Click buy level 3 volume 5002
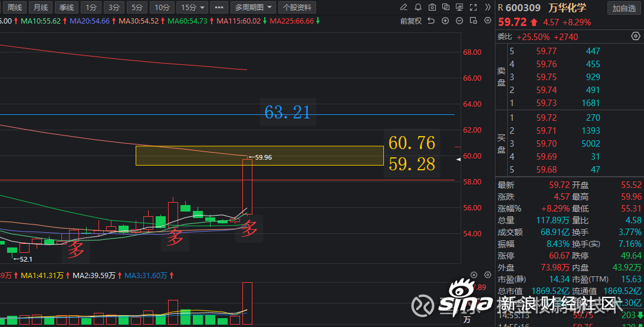The image size is (644, 327). coord(590,144)
